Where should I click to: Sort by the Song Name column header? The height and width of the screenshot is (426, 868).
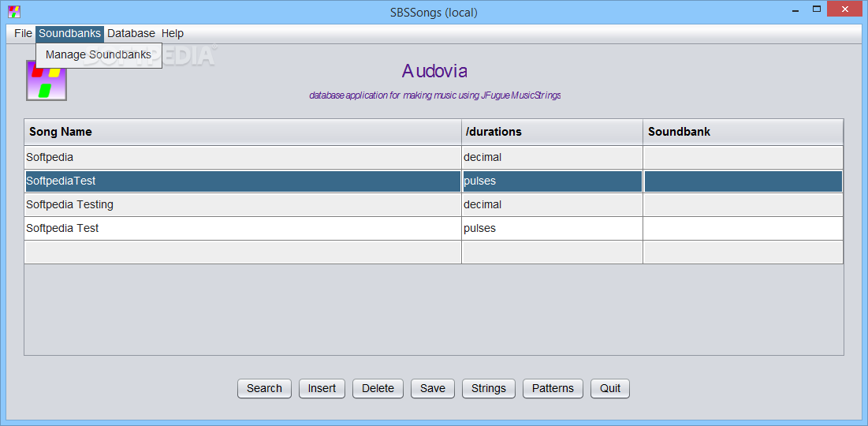[243, 132]
